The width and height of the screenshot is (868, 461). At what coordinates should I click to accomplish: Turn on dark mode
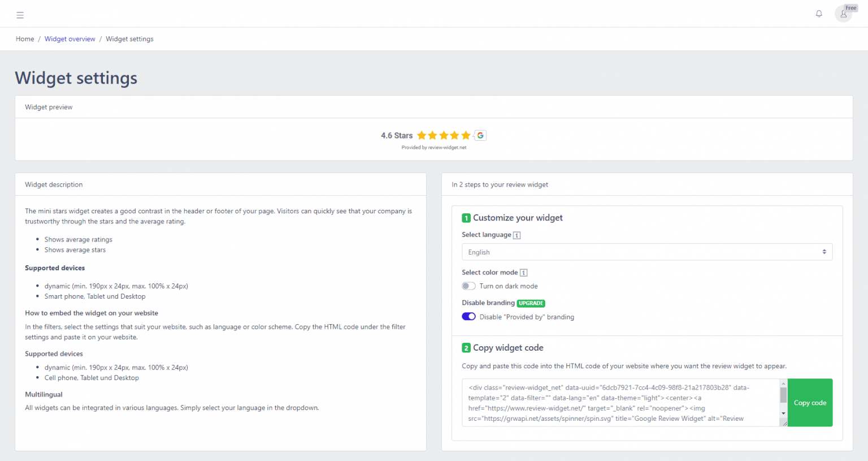tap(468, 286)
